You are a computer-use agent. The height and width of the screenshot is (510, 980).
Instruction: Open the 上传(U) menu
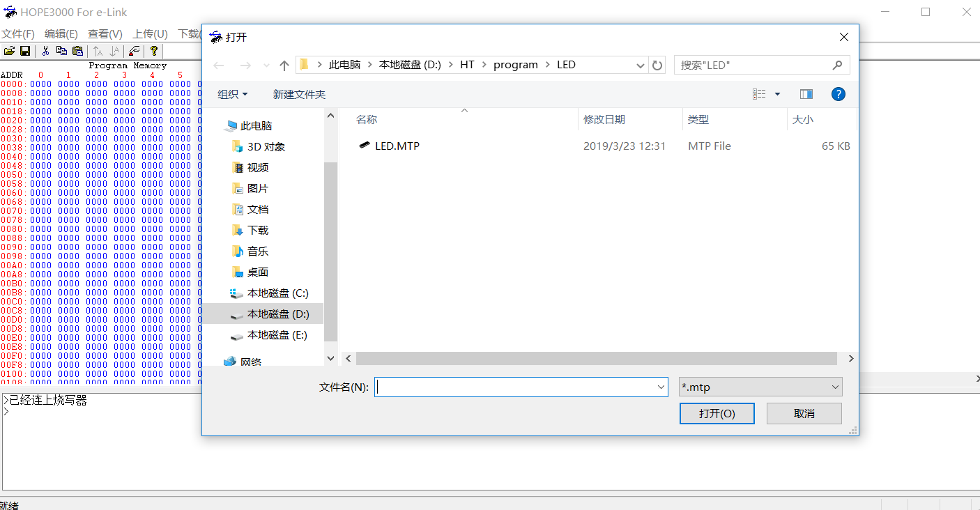click(148, 33)
